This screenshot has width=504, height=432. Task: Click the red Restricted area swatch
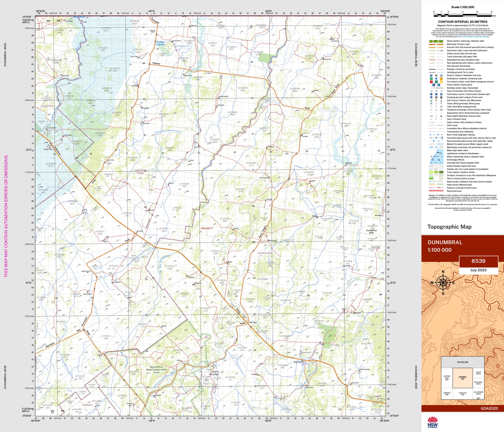point(436,191)
